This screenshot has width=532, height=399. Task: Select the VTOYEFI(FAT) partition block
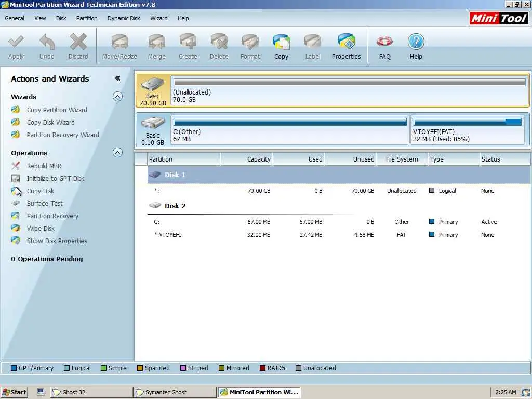468,130
